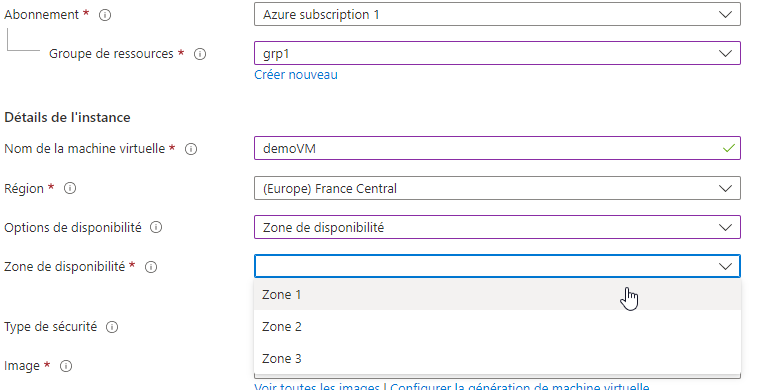This screenshot has height=390, width=776.
Task: Click Configurer la génération de machine virtuelle
Action: pos(520,386)
